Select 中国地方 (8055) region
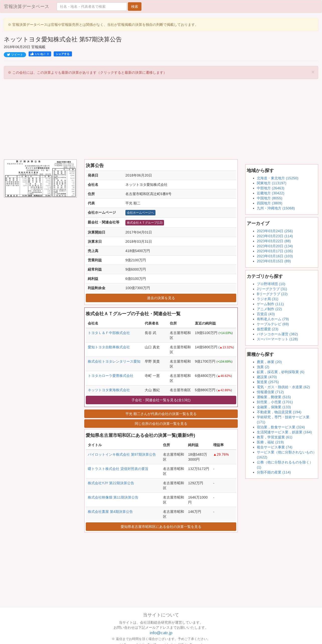 point(269,198)
